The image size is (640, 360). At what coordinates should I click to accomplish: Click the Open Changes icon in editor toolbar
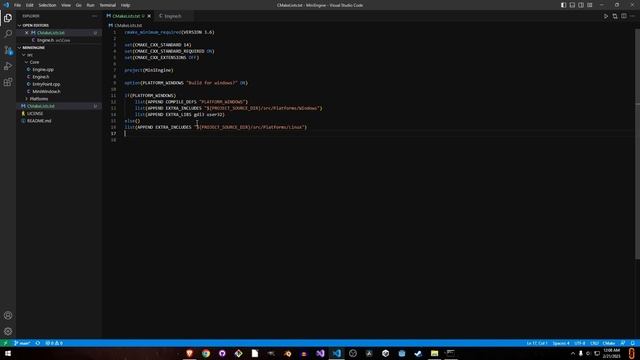(615, 16)
